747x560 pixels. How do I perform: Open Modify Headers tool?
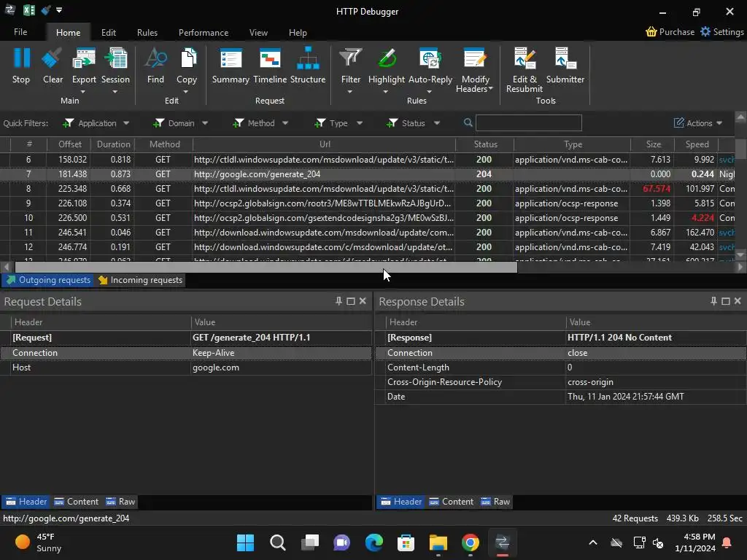474,69
